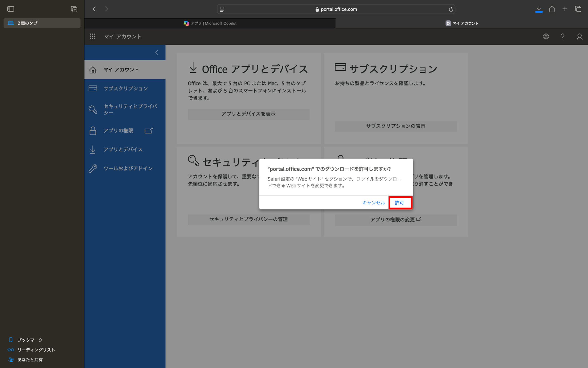Open アプリの権限 in the sidebar
Viewport: 588px width, 368px height.
125,131
